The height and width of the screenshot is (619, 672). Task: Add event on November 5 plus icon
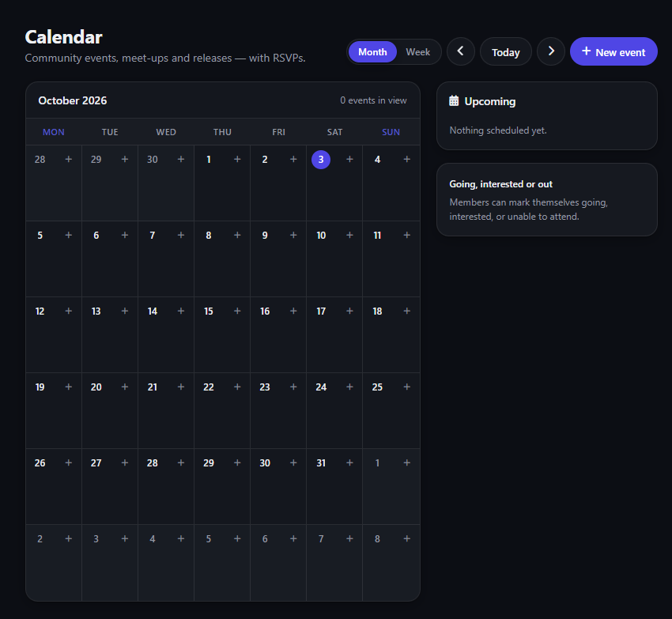coord(237,538)
